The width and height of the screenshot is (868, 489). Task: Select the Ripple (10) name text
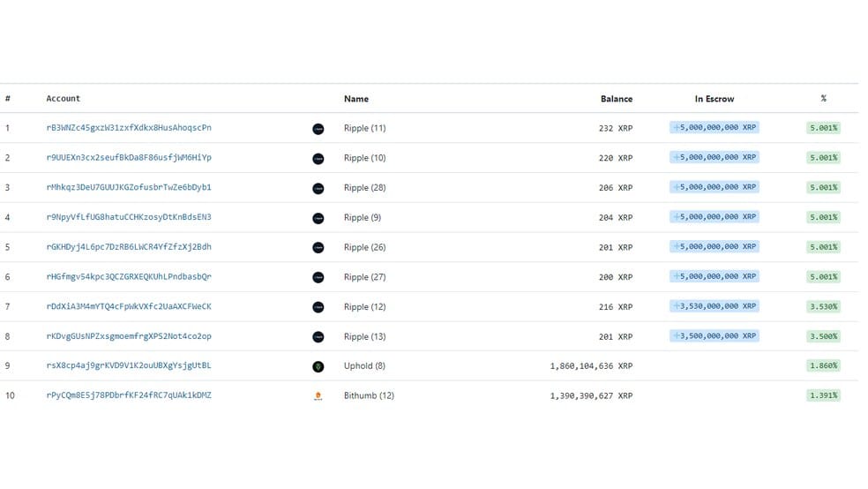coord(365,158)
